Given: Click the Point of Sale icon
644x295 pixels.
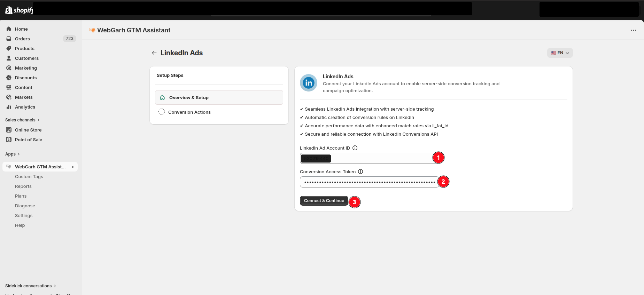Looking at the screenshot, I should click(x=9, y=139).
